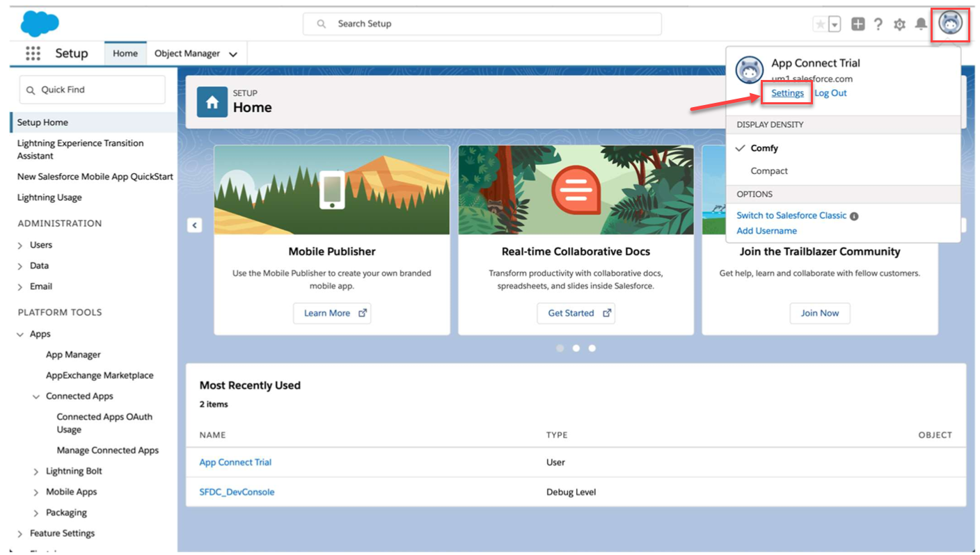The image size is (980, 555).
Task: Click the Settings link in profile menu
Action: [787, 93]
